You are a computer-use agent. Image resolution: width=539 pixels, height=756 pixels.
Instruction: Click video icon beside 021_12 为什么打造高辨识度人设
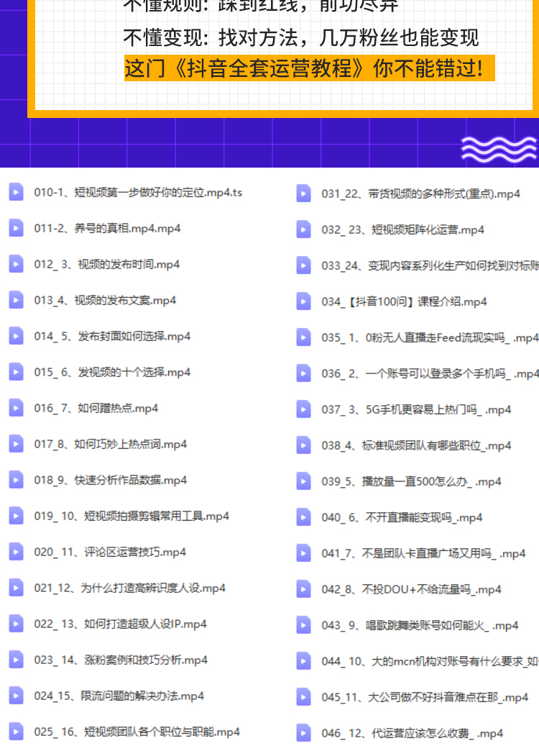[x=16, y=588]
